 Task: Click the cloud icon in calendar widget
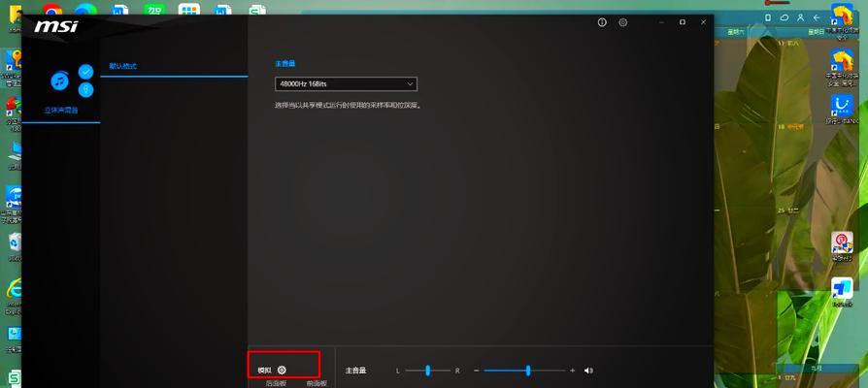pos(785,17)
